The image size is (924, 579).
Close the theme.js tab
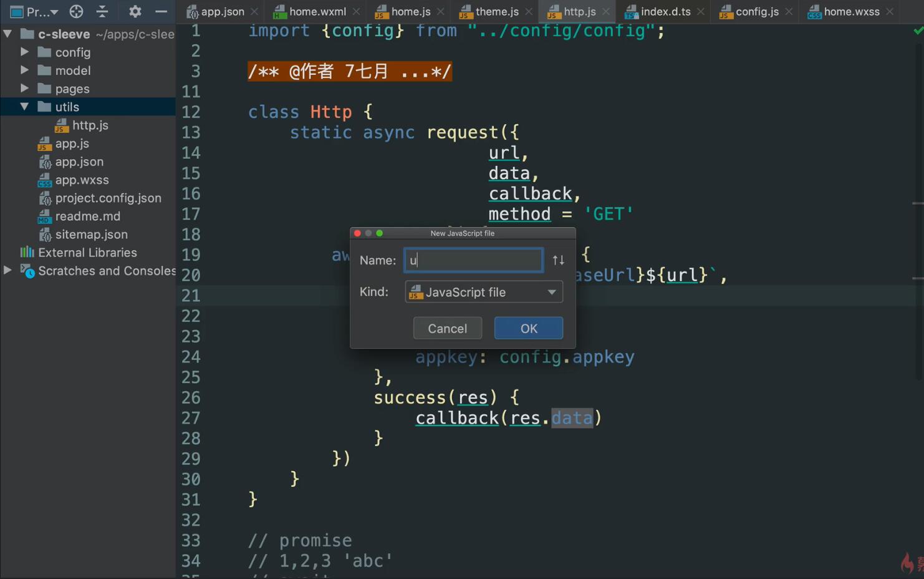pos(529,12)
